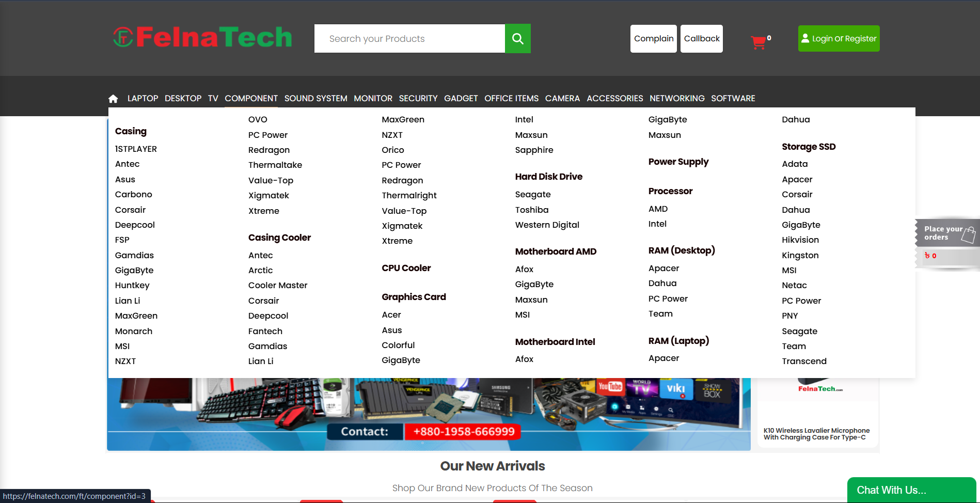Open the CAMERA menu
This screenshot has width=980, height=503.
pos(563,98)
